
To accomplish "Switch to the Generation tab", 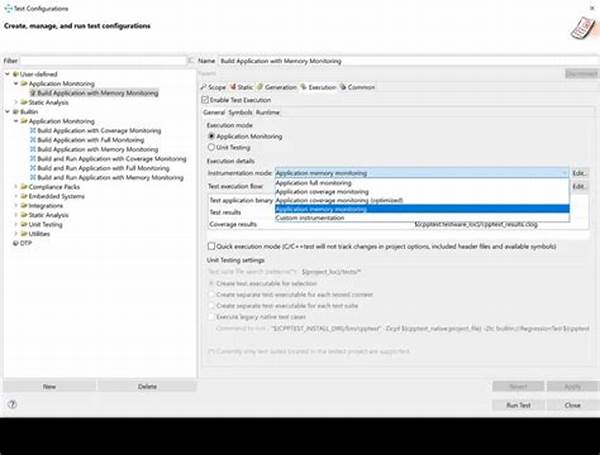I will (x=279, y=87).
